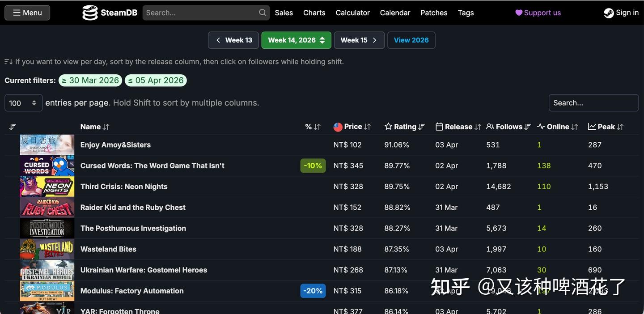Open Modulus Factory Automation thumbnail
Image resolution: width=644 pixels, height=314 pixels.
(x=47, y=291)
